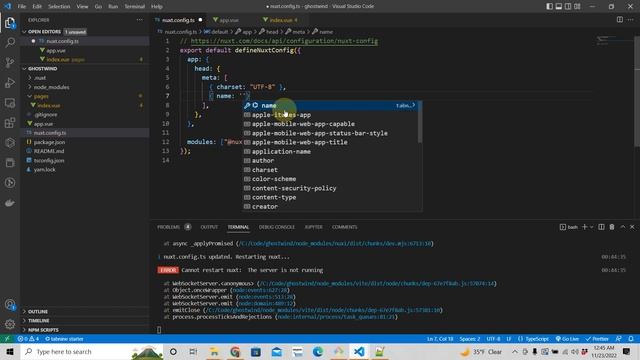Expand the .nuxt folder

click(x=40, y=78)
